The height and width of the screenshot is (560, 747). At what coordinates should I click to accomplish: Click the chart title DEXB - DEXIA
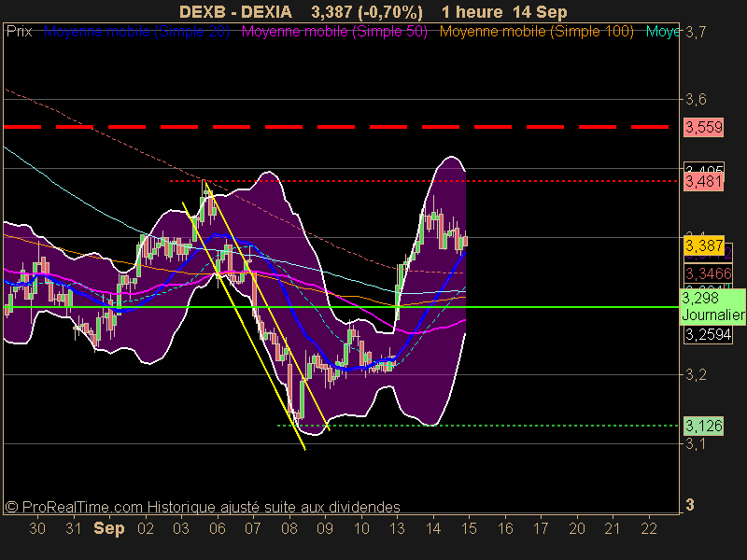pos(235,12)
